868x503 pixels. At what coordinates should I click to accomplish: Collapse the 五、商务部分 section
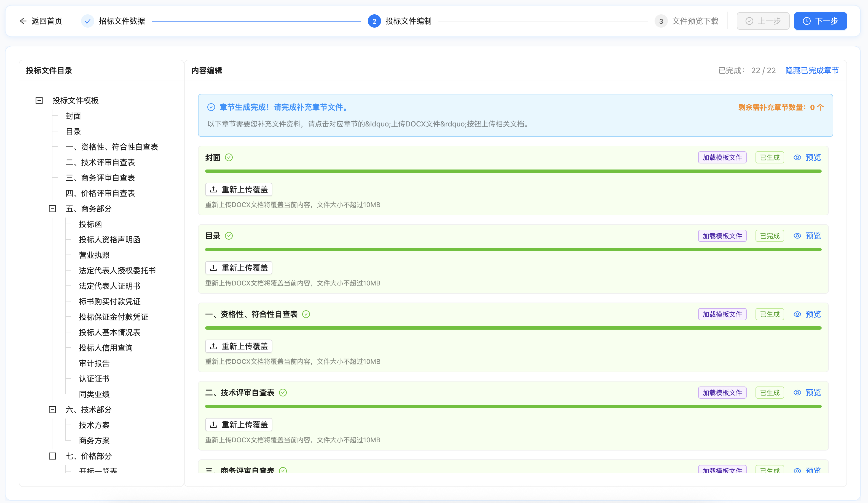pyautogui.click(x=52, y=209)
